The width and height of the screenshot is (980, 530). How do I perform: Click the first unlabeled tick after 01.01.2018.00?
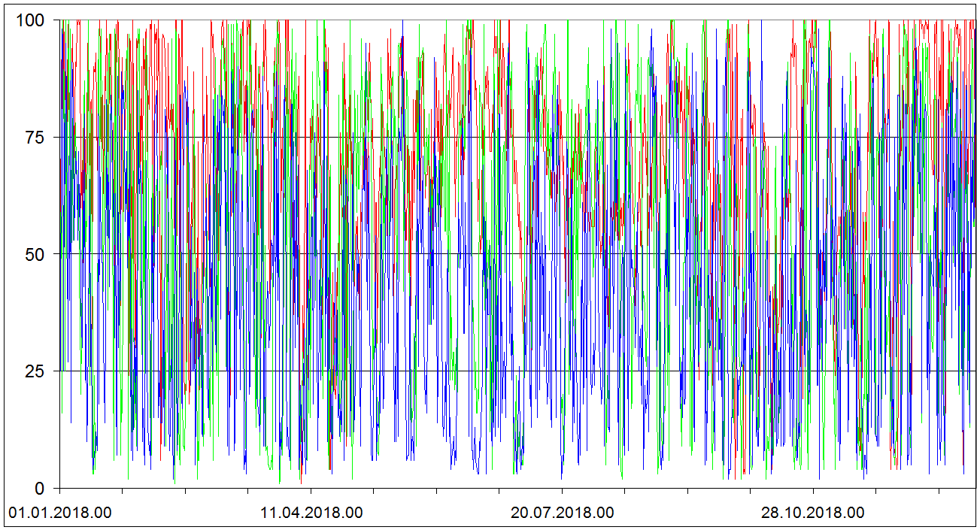click(123, 492)
